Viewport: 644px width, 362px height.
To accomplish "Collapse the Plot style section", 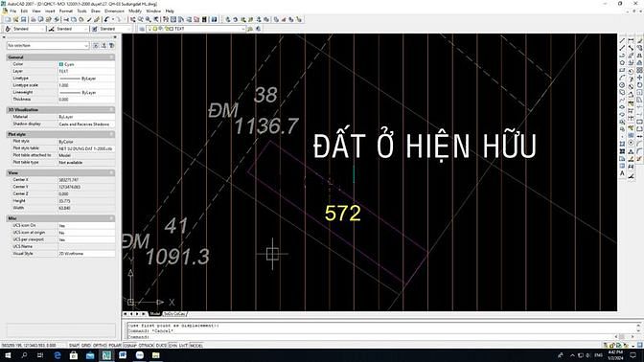I will pos(111,134).
